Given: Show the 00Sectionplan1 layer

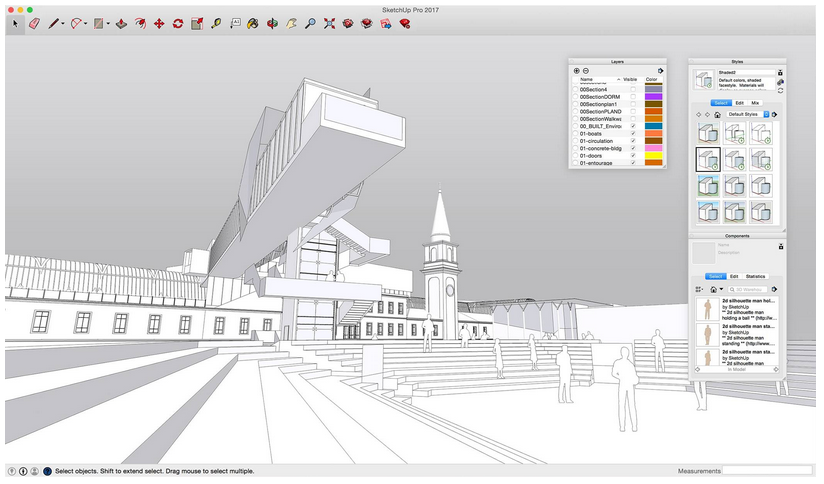Looking at the screenshot, I should 633,104.
